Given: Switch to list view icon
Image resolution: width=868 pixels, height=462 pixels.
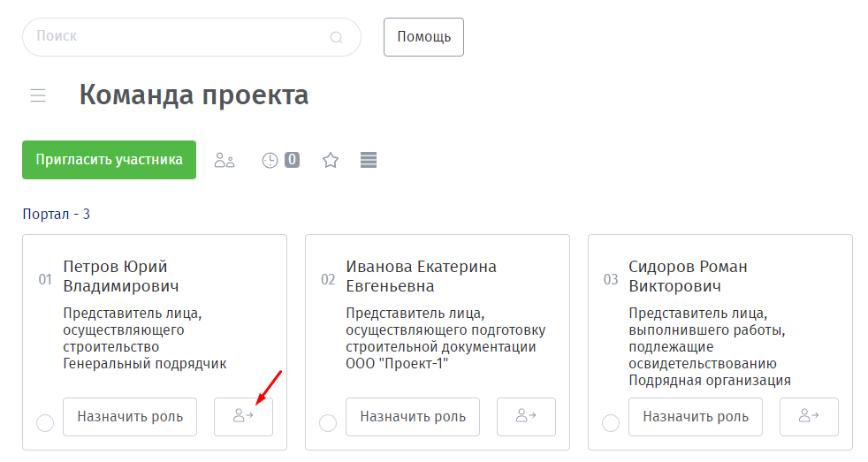Looking at the screenshot, I should pyautogui.click(x=369, y=160).
